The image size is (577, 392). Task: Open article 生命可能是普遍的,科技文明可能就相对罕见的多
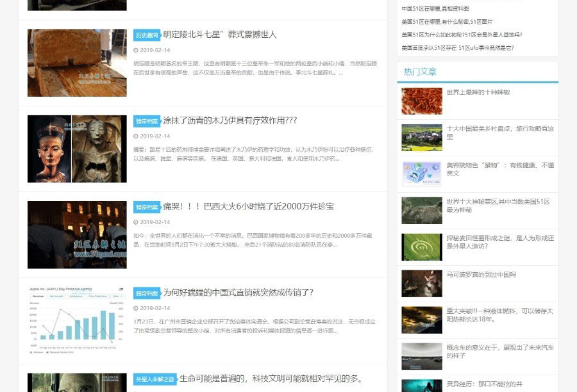[271, 379]
